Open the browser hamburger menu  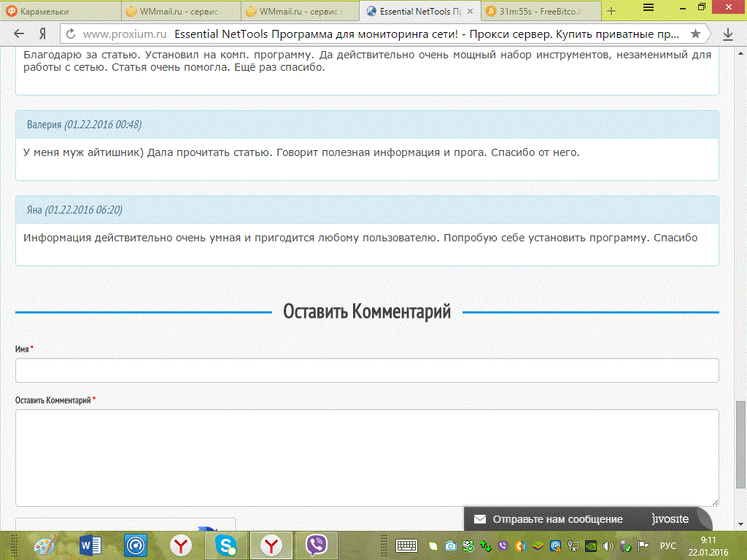point(649,7)
